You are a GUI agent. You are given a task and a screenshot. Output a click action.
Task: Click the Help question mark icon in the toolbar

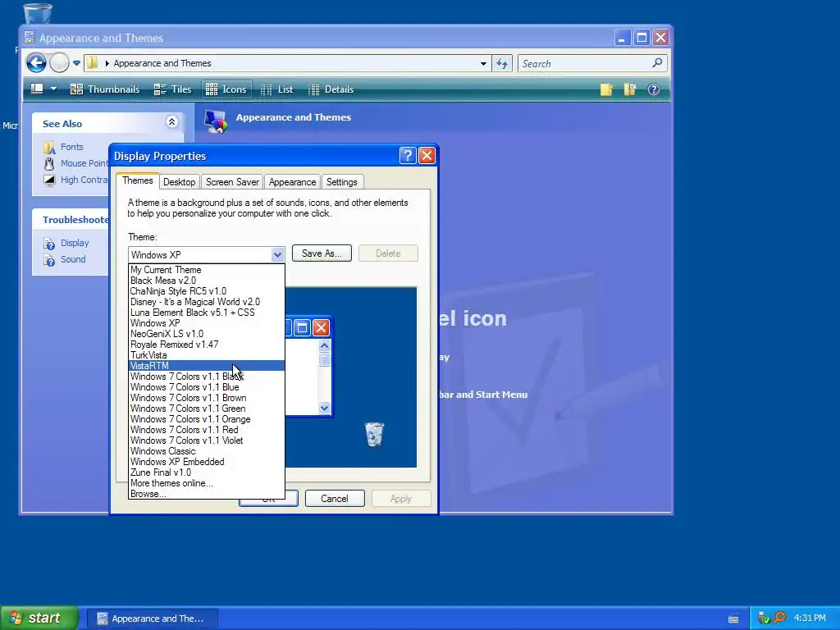(x=654, y=89)
